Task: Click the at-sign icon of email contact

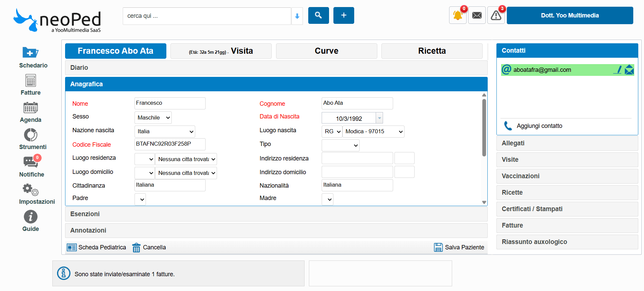Action: click(x=506, y=70)
